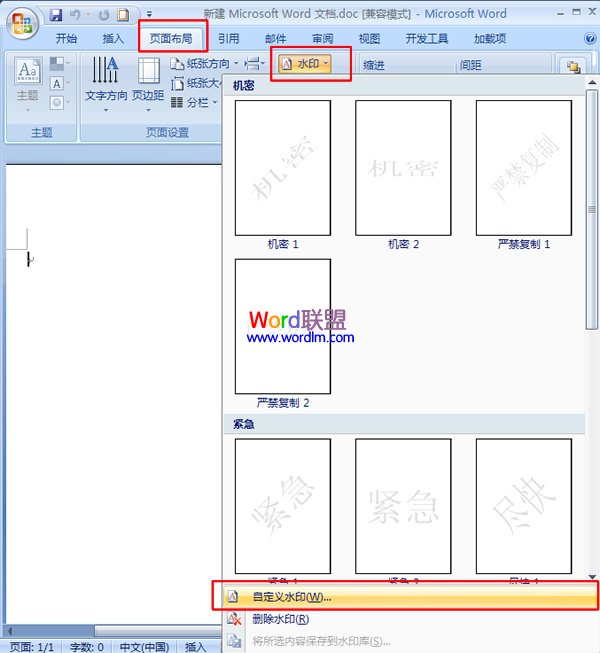Open the 审阅 tab
Image resolution: width=600 pixels, height=653 pixels.
pyautogui.click(x=323, y=39)
